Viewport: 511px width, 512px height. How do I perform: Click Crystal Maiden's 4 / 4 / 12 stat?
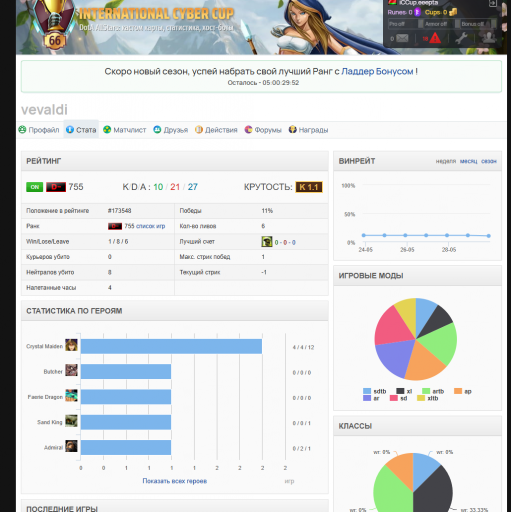303,347
